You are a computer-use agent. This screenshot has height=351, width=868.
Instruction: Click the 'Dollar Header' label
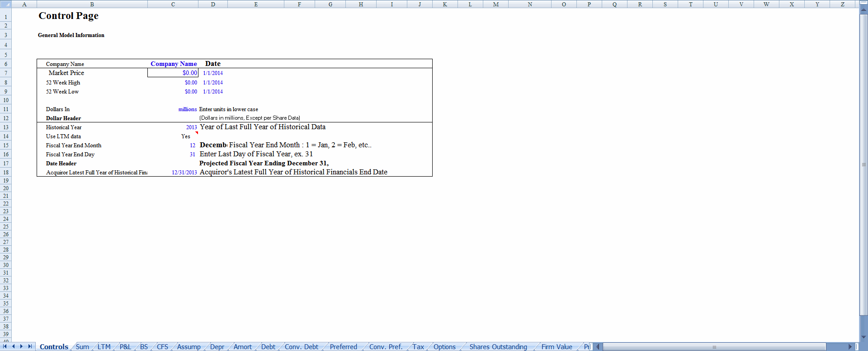[x=63, y=118]
